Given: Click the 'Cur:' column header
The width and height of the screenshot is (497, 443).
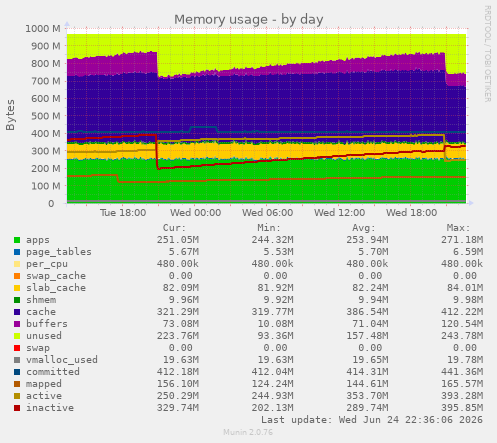Looking at the screenshot, I should pyautogui.click(x=174, y=228).
